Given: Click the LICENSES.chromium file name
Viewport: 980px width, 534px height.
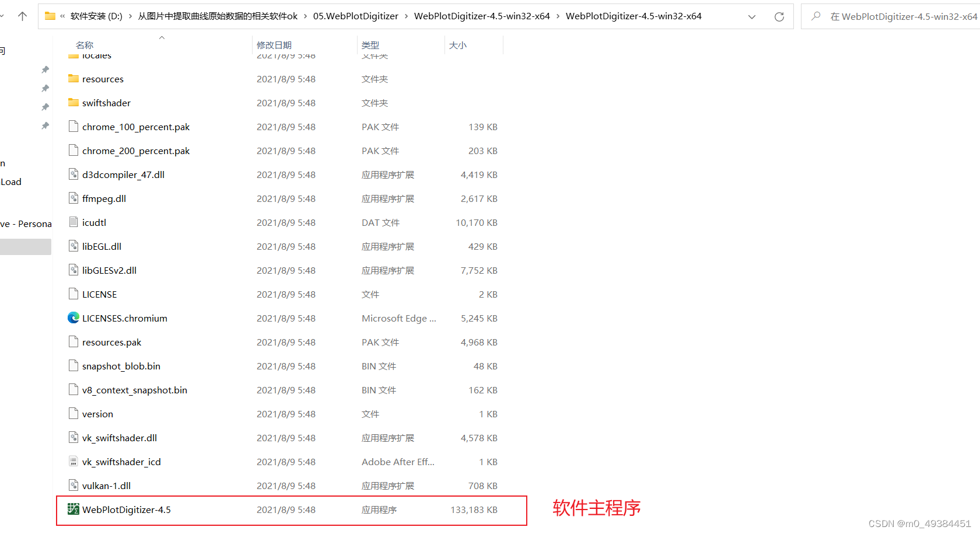Looking at the screenshot, I should (125, 319).
